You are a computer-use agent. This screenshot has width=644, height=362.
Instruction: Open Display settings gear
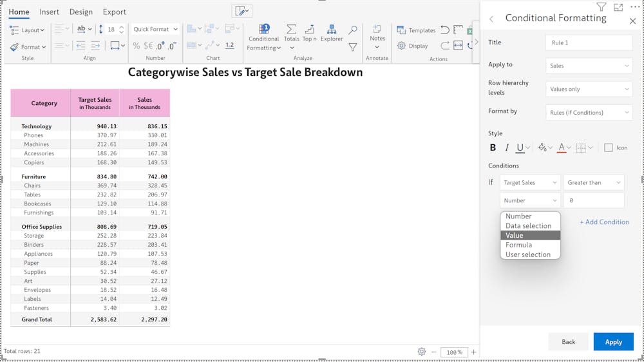(x=412, y=46)
